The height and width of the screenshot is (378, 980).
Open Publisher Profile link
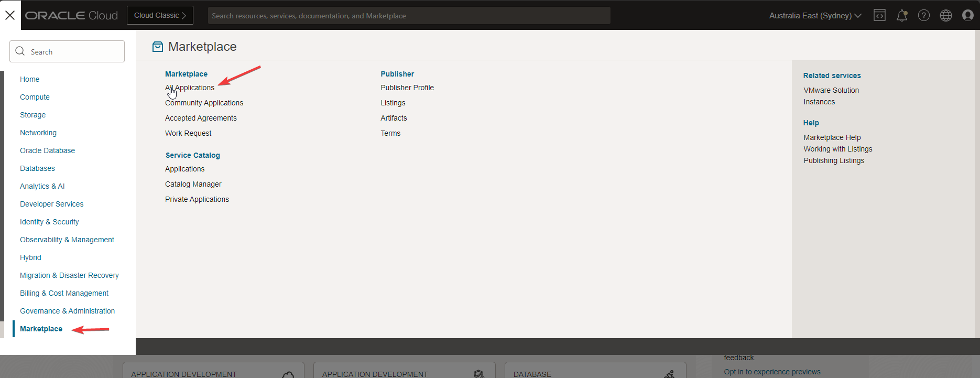click(407, 88)
